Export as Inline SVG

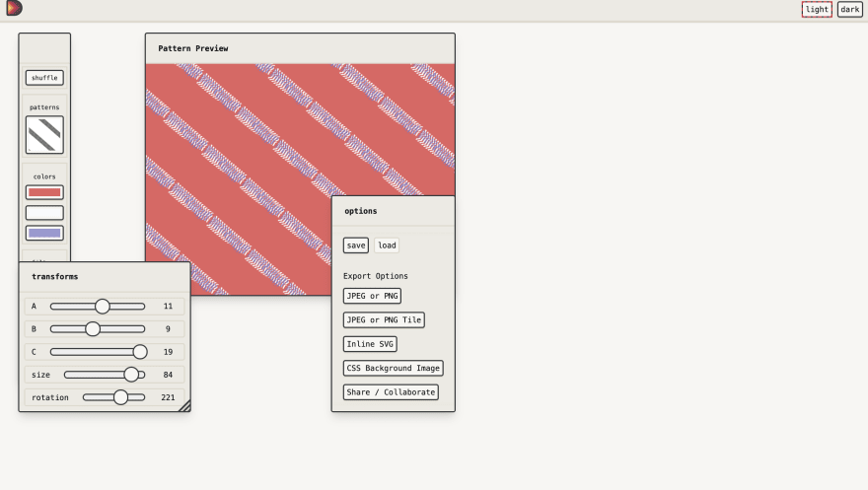pos(370,344)
